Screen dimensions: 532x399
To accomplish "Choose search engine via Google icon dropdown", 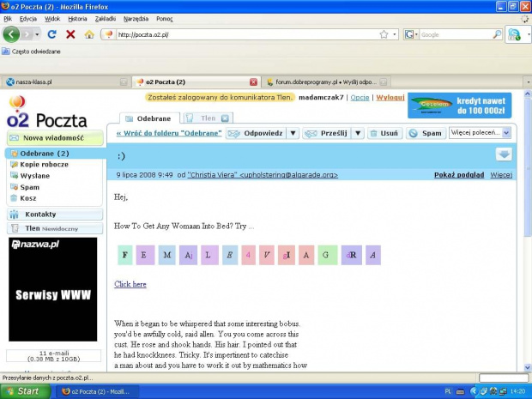I will click(411, 34).
